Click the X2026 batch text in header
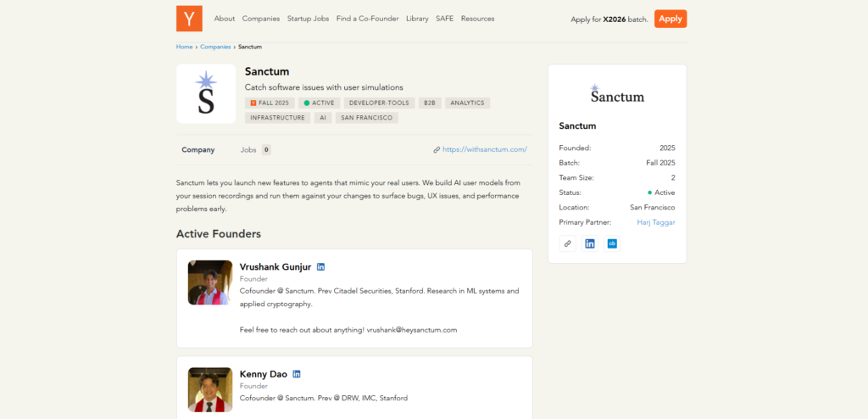Screen dimensions: 868x419 [614, 20]
